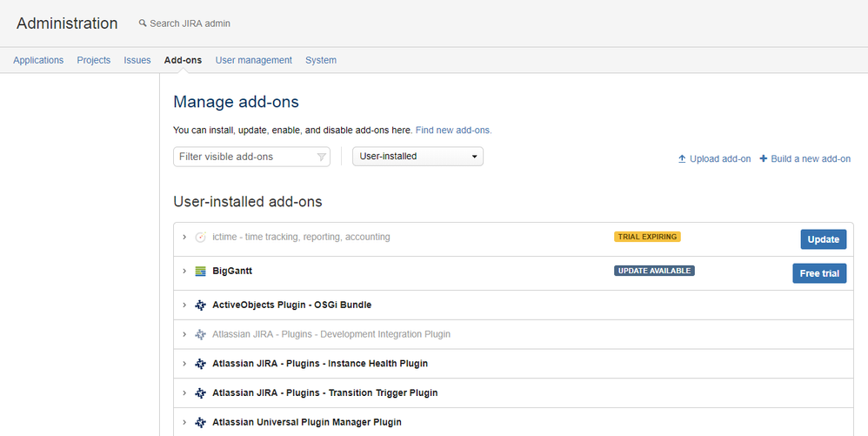Click the Instance Health Plugin icon
The height and width of the screenshot is (436, 868).
[200, 364]
